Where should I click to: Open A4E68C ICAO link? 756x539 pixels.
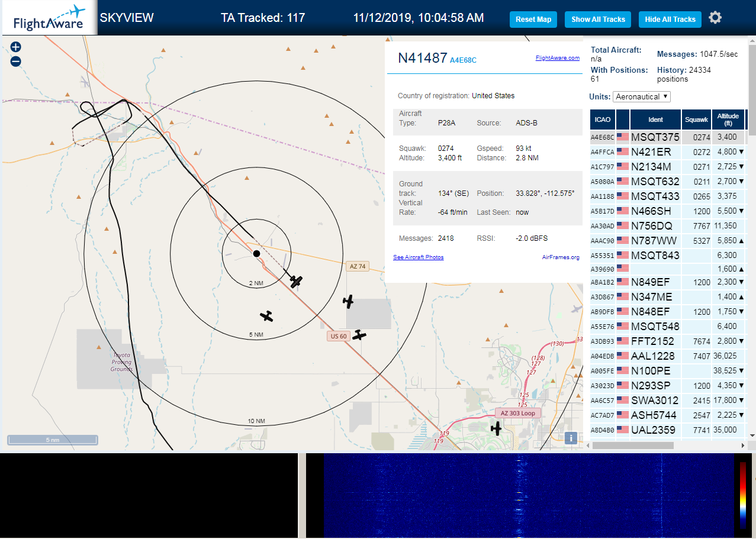463,60
